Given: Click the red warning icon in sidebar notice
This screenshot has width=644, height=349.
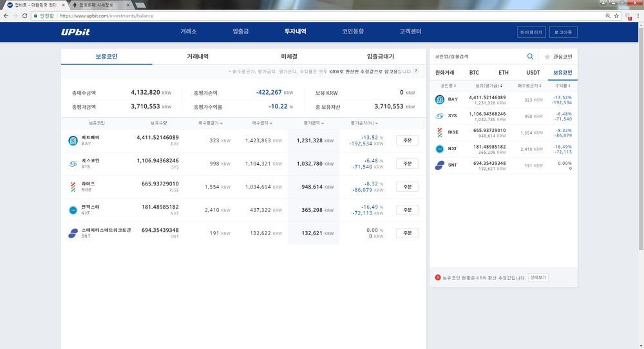Looking at the screenshot, I should [438, 278].
